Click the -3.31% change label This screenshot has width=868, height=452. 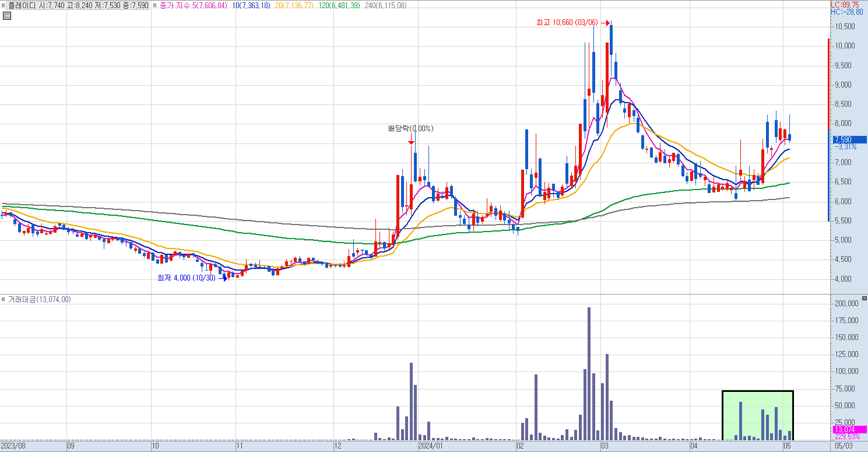pos(845,146)
